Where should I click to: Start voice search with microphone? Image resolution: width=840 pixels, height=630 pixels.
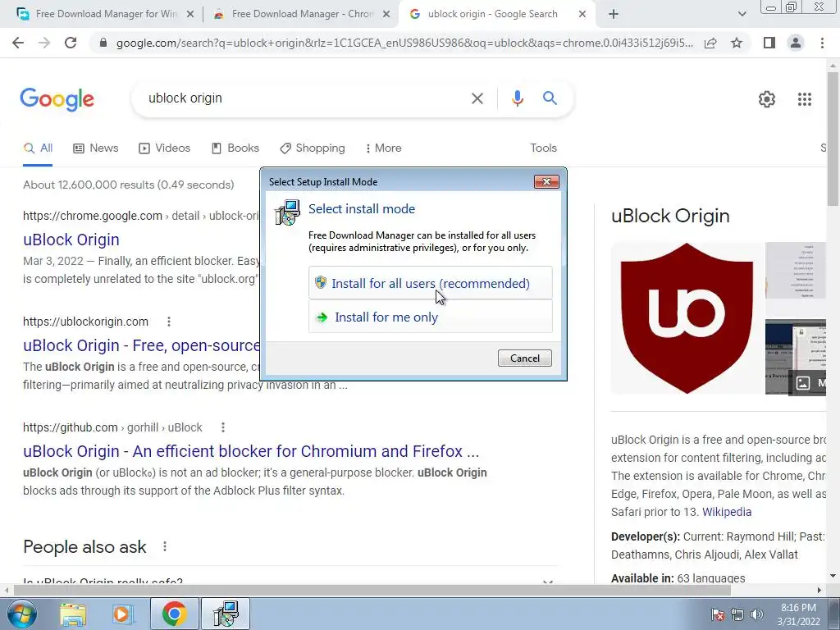coord(517,98)
